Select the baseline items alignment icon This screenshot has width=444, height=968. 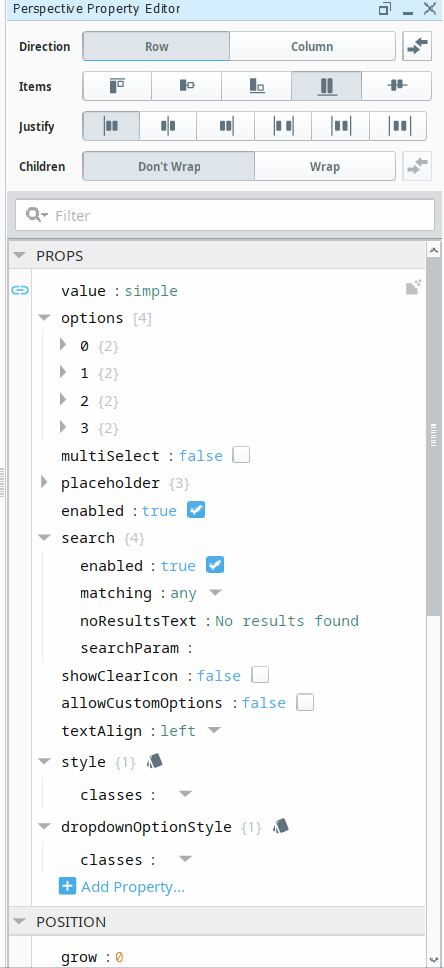[x=397, y=86]
